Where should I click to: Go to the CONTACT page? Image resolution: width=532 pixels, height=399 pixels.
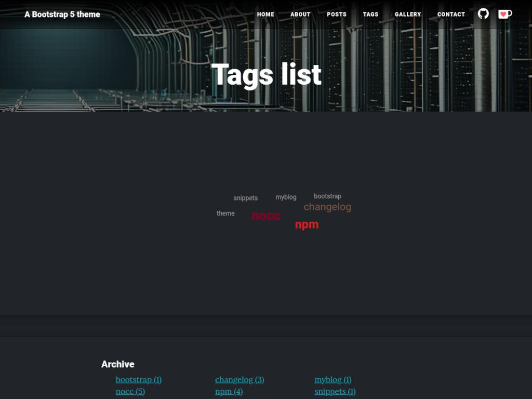450,15
